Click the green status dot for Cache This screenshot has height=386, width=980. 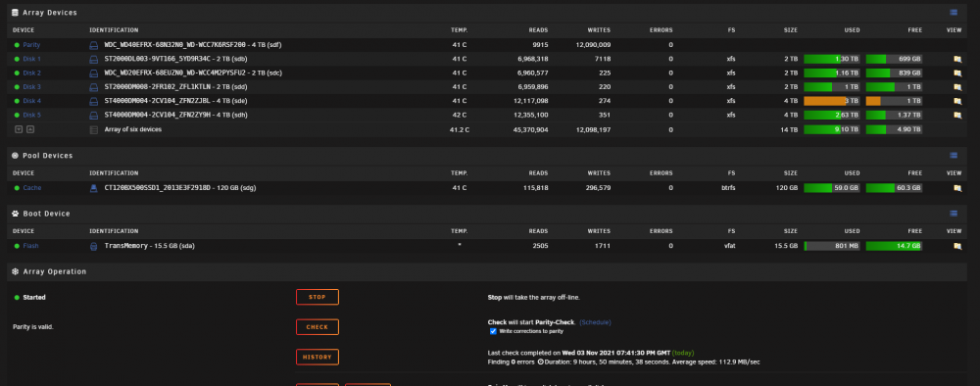coord(17,188)
